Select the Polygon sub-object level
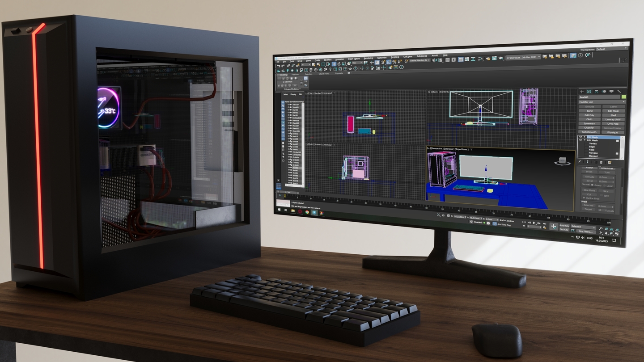The width and height of the screenshot is (644, 362). [593, 153]
